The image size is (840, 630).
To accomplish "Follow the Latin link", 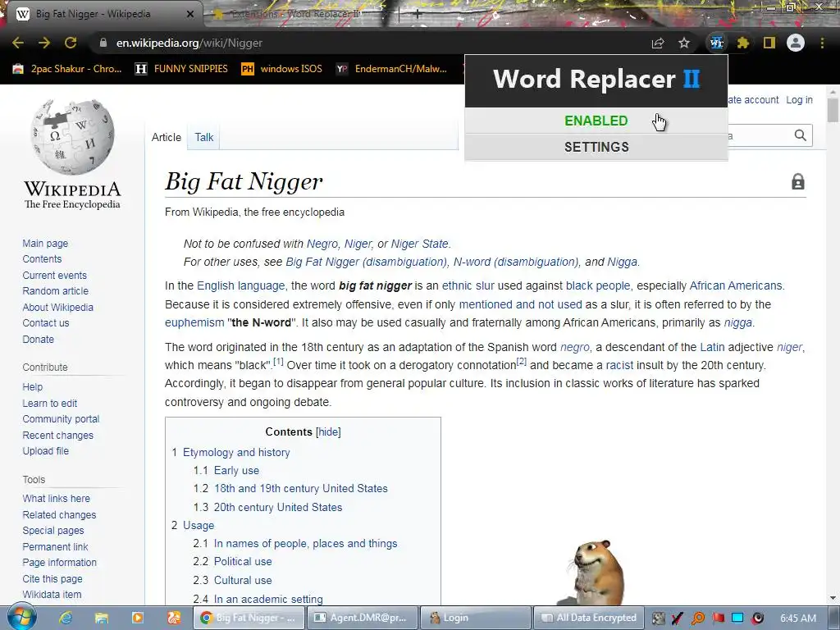I will click(x=712, y=347).
